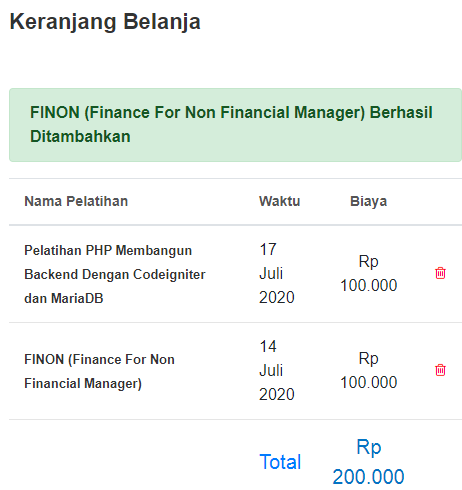Click the Nama Pelatihan column header

(x=76, y=201)
